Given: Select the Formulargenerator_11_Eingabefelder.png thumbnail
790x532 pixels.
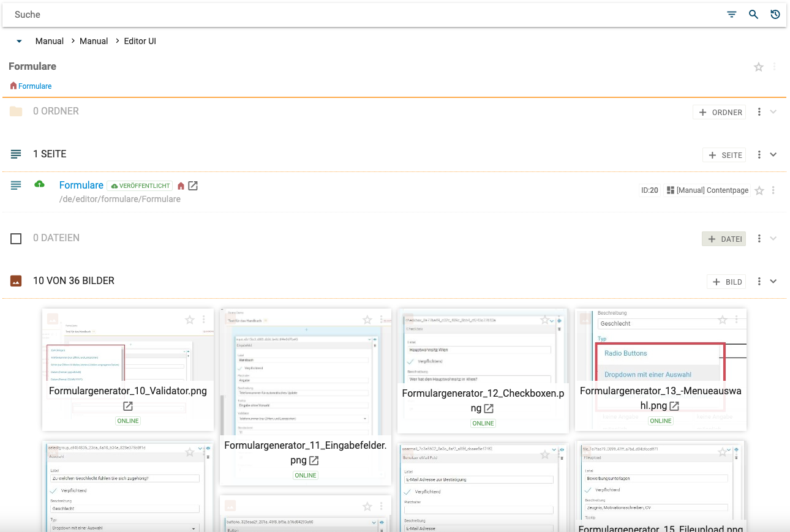Looking at the screenshot, I should pos(306,373).
